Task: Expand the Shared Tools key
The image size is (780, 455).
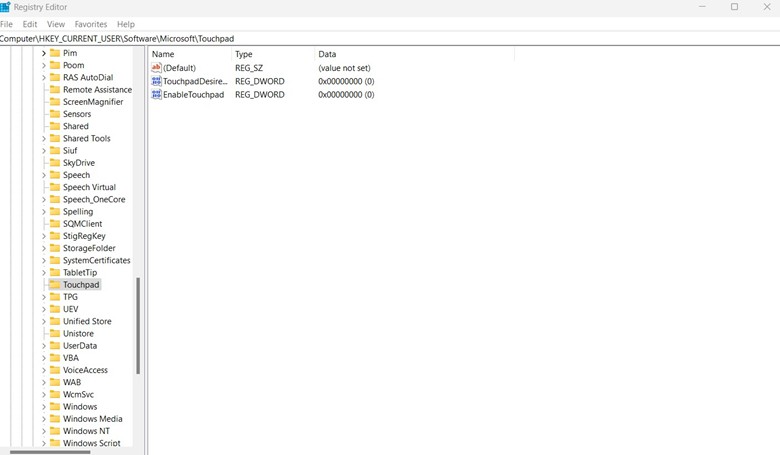Action: tap(44, 138)
